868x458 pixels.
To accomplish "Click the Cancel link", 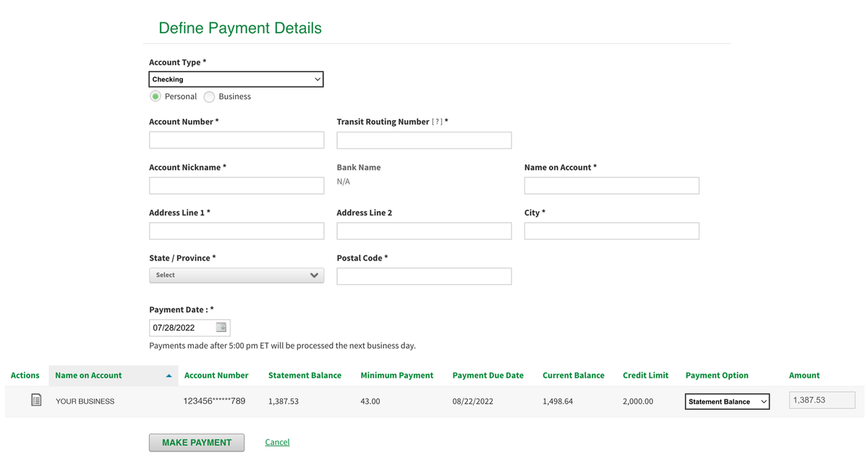I will point(277,442).
